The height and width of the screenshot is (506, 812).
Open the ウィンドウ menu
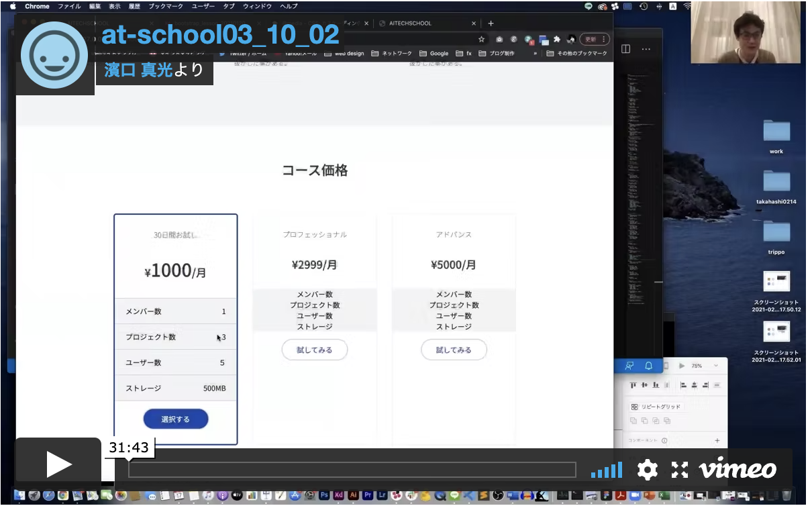(x=257, y=6)
